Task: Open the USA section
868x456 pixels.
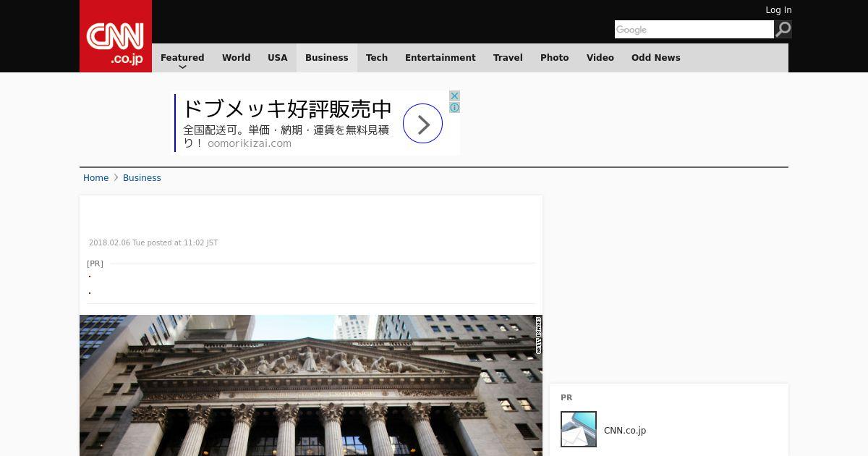Action: [278, 58]
